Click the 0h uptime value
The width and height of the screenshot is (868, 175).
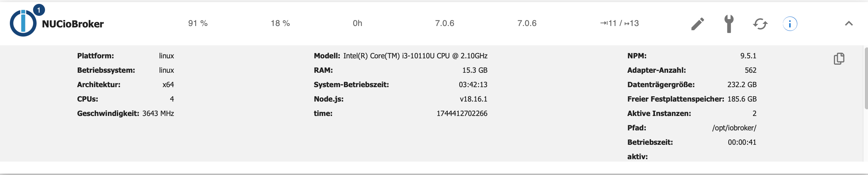click(x=357, y=23)
